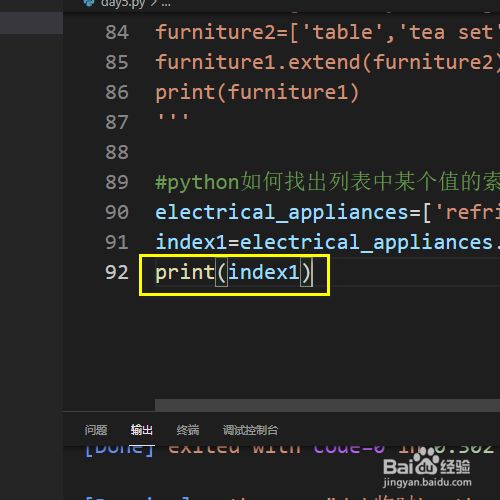Click the electrical_appliances list assignment
Screen dimensions: 500x500
(327, 212)
